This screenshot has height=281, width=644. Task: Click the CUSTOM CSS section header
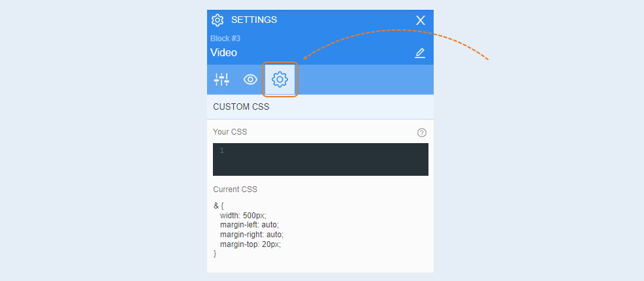tap(320, 107)
